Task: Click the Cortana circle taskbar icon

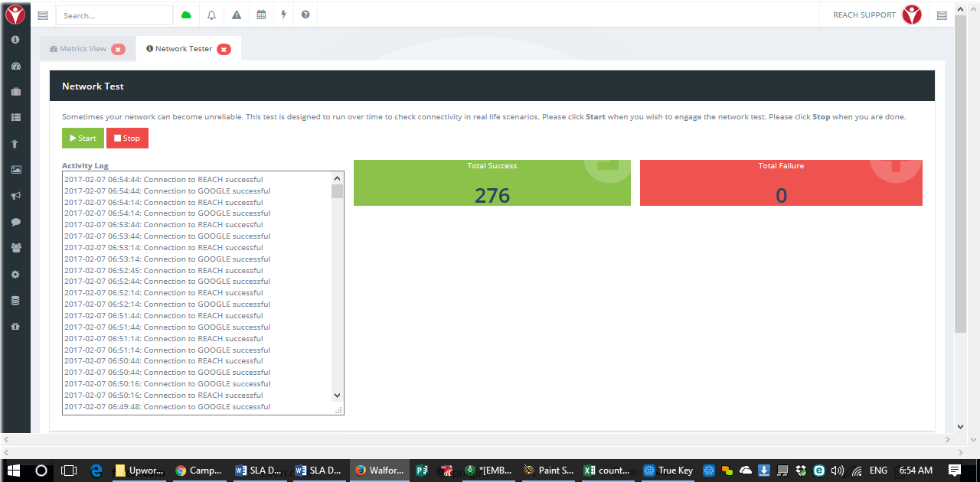Action: tap(41, 471)
